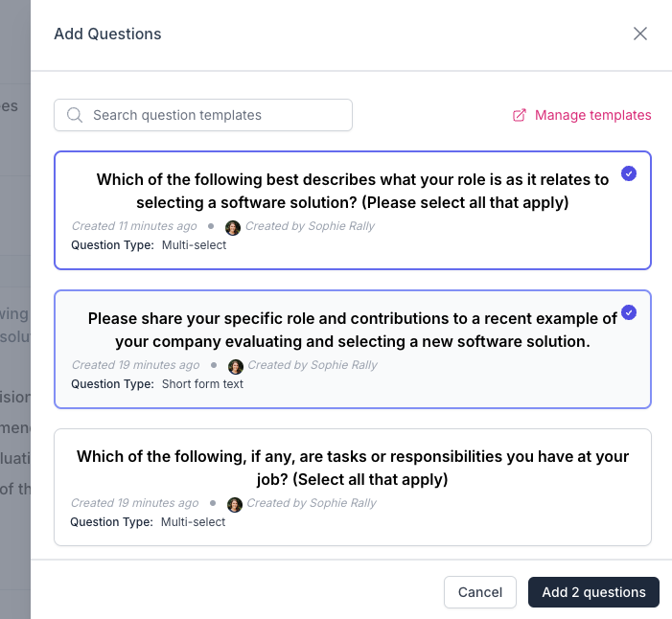Close the Add Questions dialog
Viewport: 672px width, 619px height.
click(640, 34)
